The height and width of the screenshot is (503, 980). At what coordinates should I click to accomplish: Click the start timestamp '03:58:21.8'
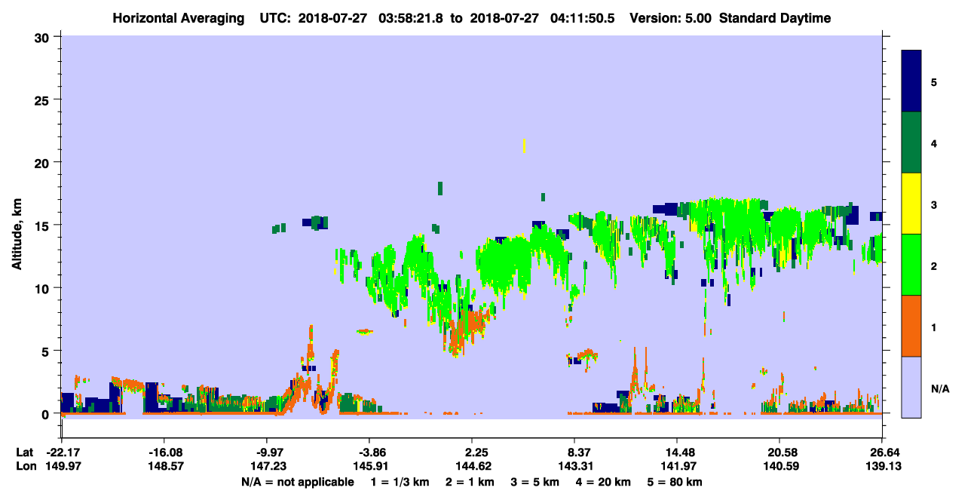(x=412, y=18)
